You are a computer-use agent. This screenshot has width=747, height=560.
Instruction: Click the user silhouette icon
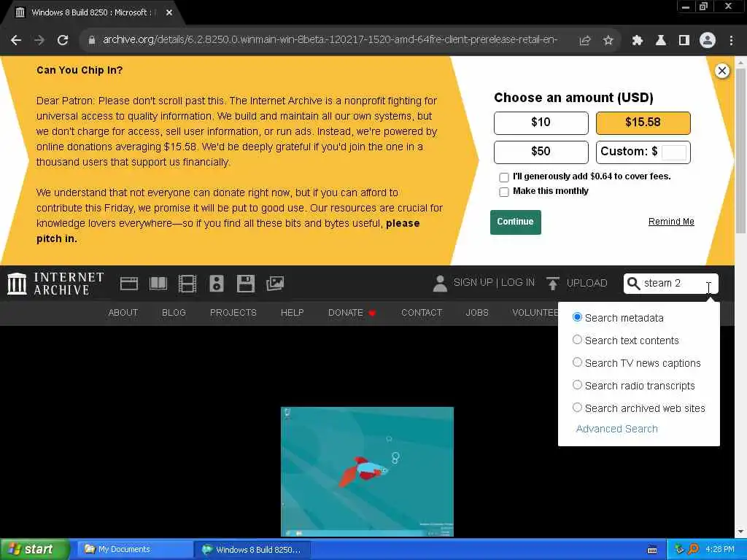click(440, 284)
